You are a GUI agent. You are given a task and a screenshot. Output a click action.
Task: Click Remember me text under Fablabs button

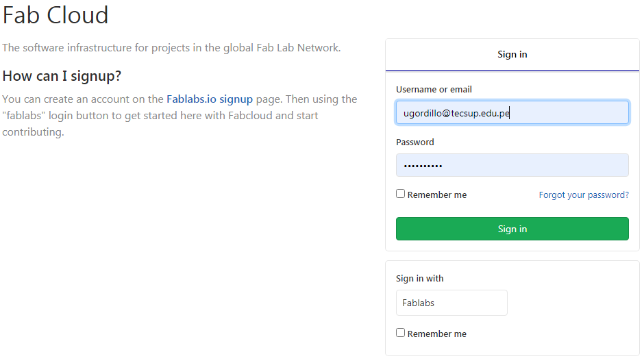(x=437, y=334)
